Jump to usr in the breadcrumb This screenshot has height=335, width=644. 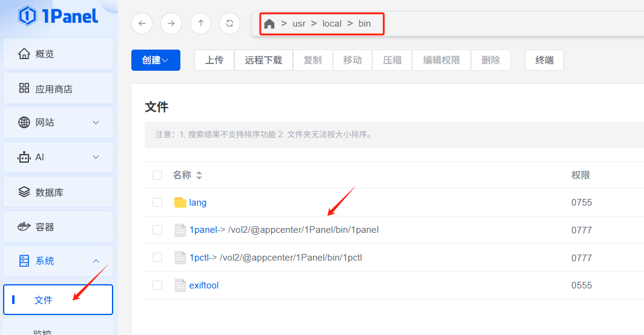[x=299, y=24]
